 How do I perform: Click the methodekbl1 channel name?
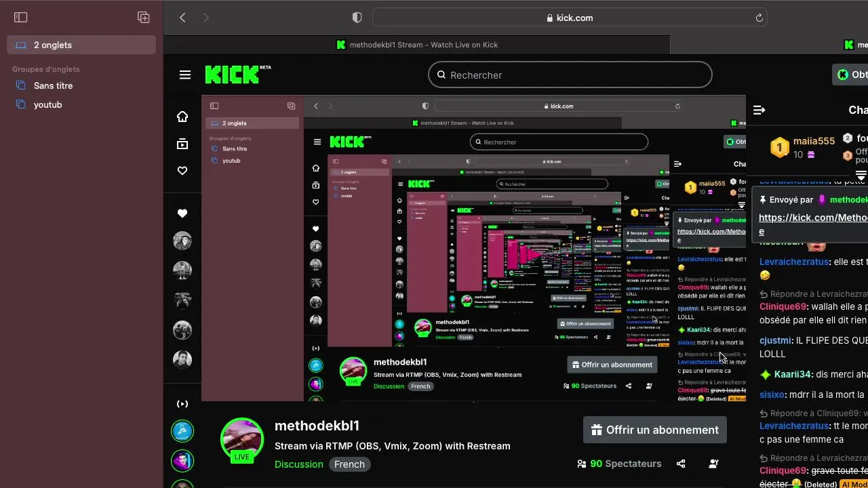tap(317, 426)
